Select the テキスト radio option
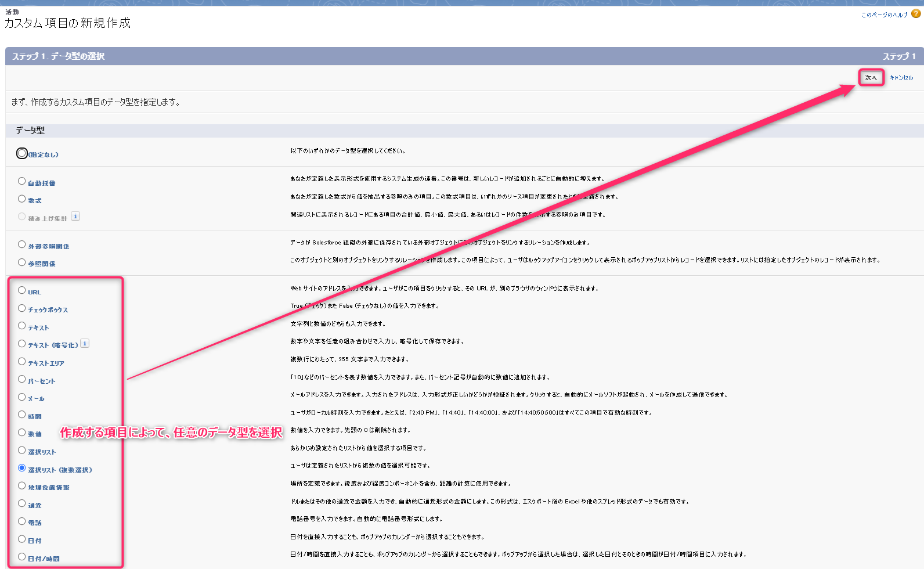The image size is (924, 569). click(x=21, y=326)
